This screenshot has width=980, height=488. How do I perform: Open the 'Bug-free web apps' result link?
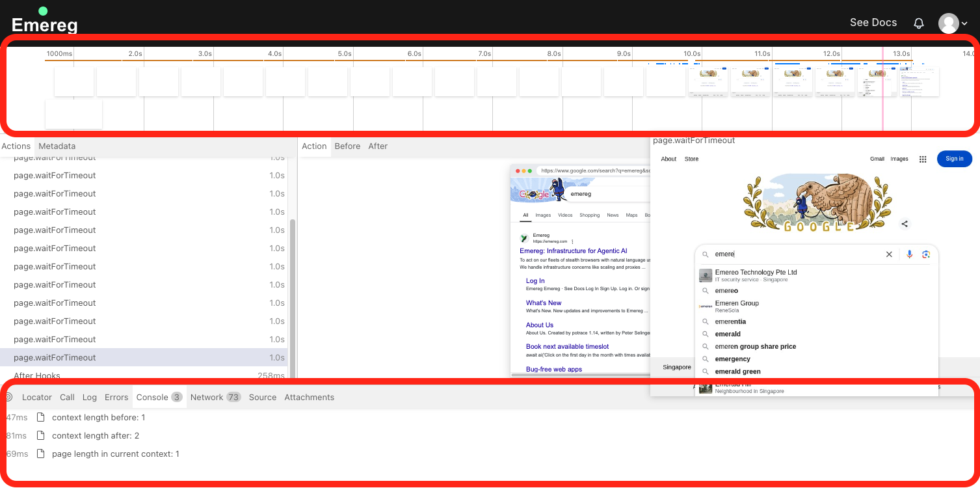click(554, 369)
